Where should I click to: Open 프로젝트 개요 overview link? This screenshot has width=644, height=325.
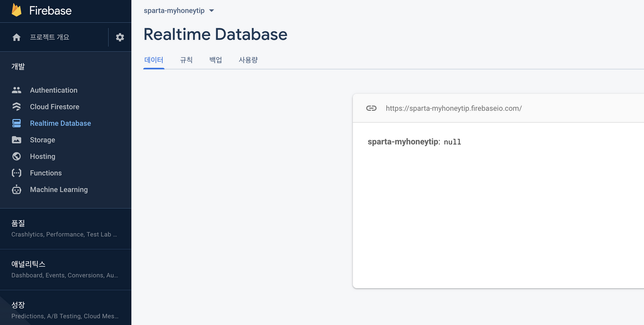tap(50, 37)
